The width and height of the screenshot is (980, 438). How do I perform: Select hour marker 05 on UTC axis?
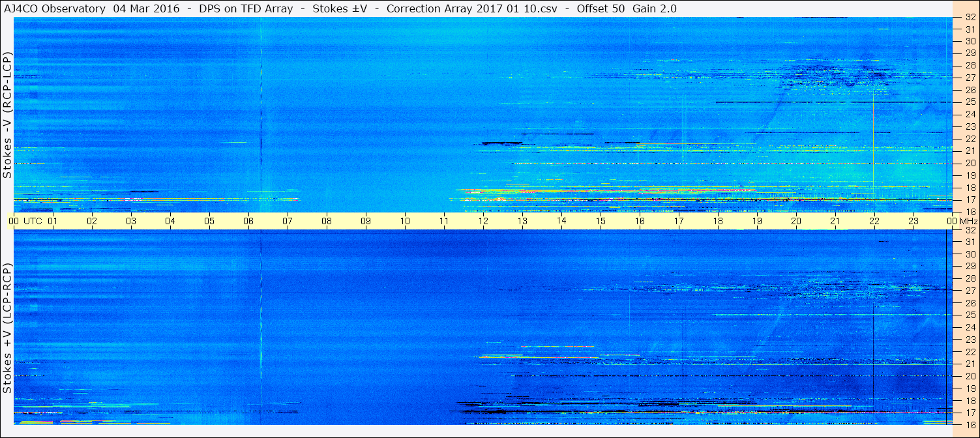pos(209,221)
